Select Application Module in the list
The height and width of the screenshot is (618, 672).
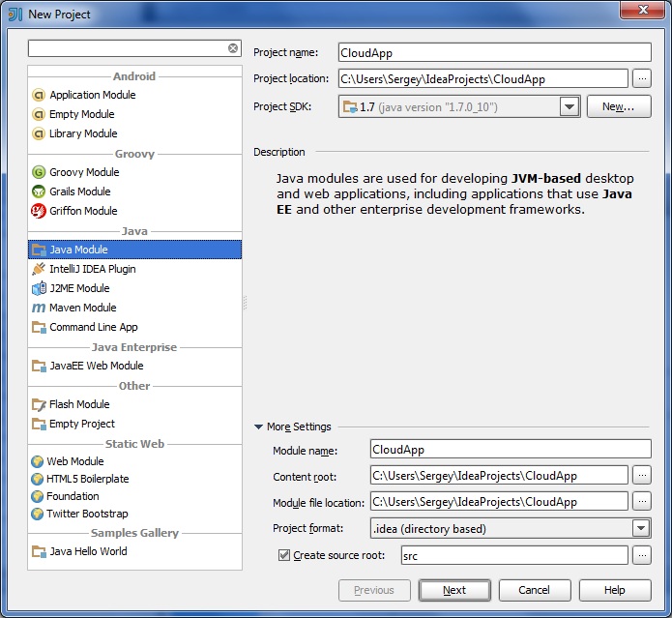coord(134,95)
